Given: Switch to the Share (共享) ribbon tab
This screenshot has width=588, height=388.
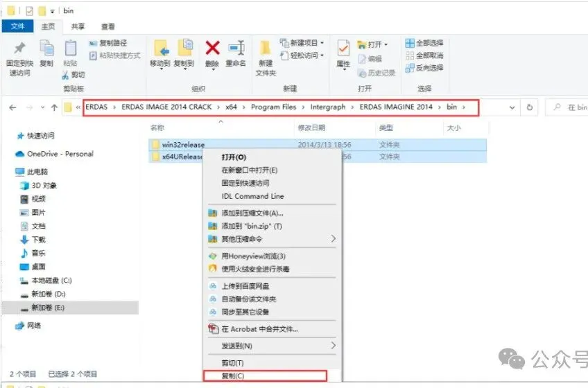Looking at the screenshot, I should [78, 26].
